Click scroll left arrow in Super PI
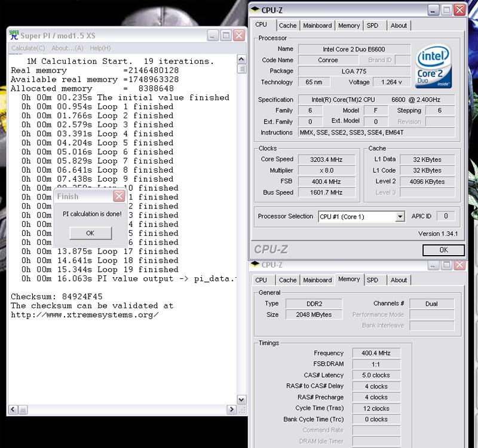The image size is (478, 448). pos(13,409)
